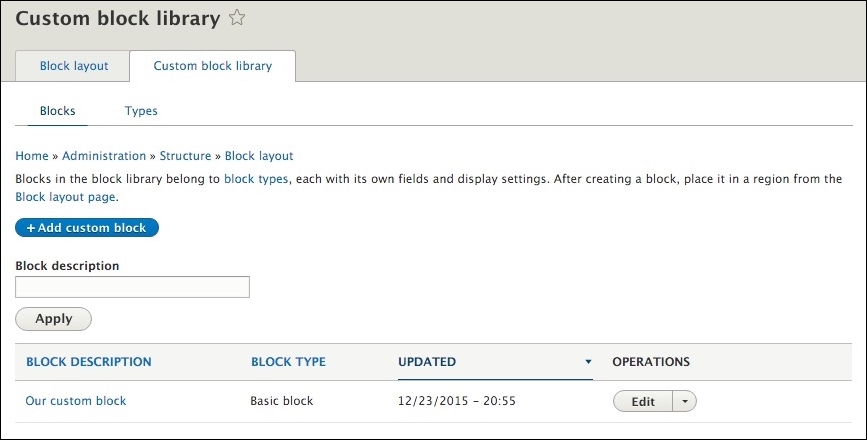Open Structure breadcrumb link
Screen dimensions: 867x440
pyautogui.click(x=185, y=156)
